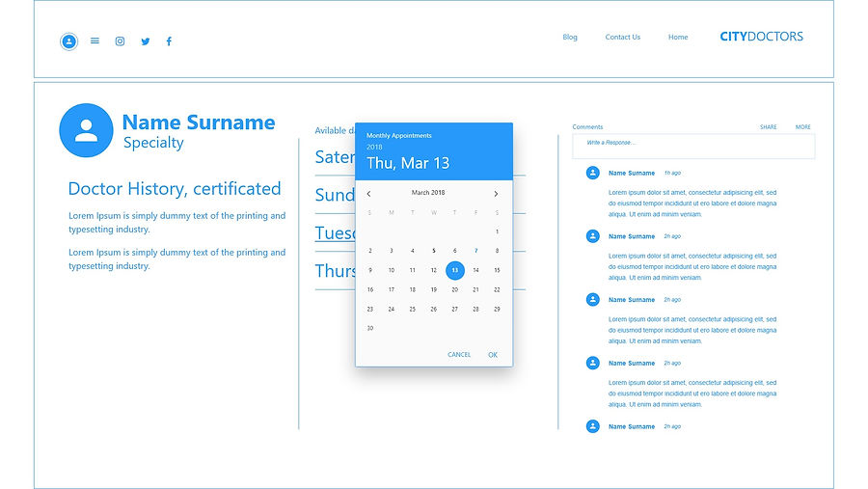The height and width of the screenshot is (489, 868).
Task: Select the highlighted date 13
Action: click(454, 270)
